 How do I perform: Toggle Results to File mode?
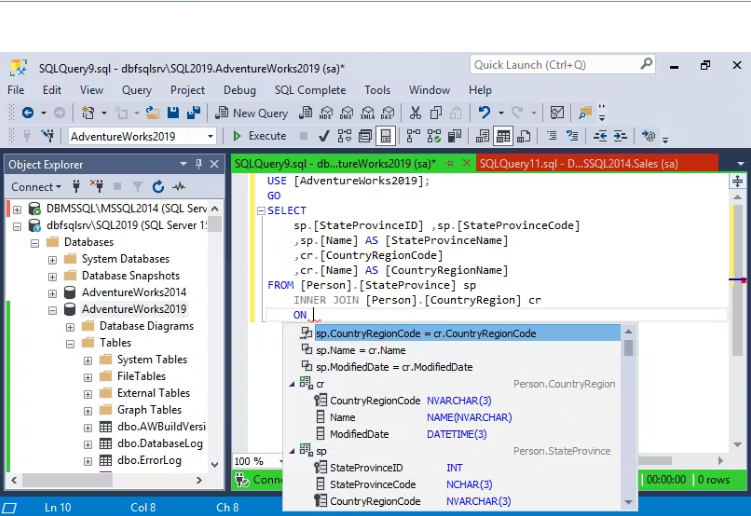[x=524, y=137]
